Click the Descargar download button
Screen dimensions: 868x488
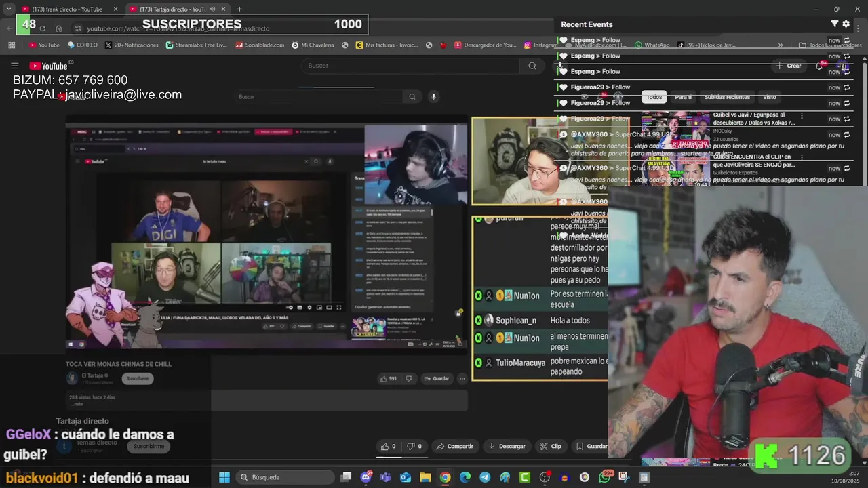(507, 446)
